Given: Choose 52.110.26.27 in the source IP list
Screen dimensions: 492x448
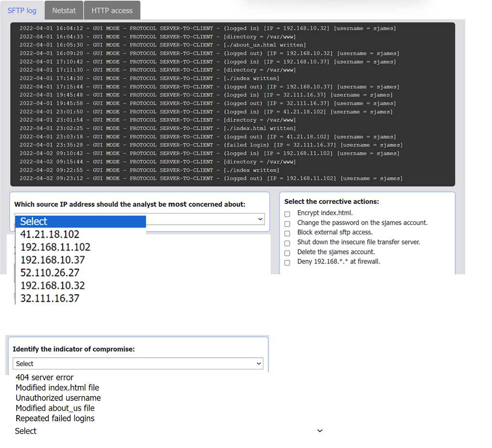Looking at the screenshot, I should pyautogui.click(x=50, y=273).
